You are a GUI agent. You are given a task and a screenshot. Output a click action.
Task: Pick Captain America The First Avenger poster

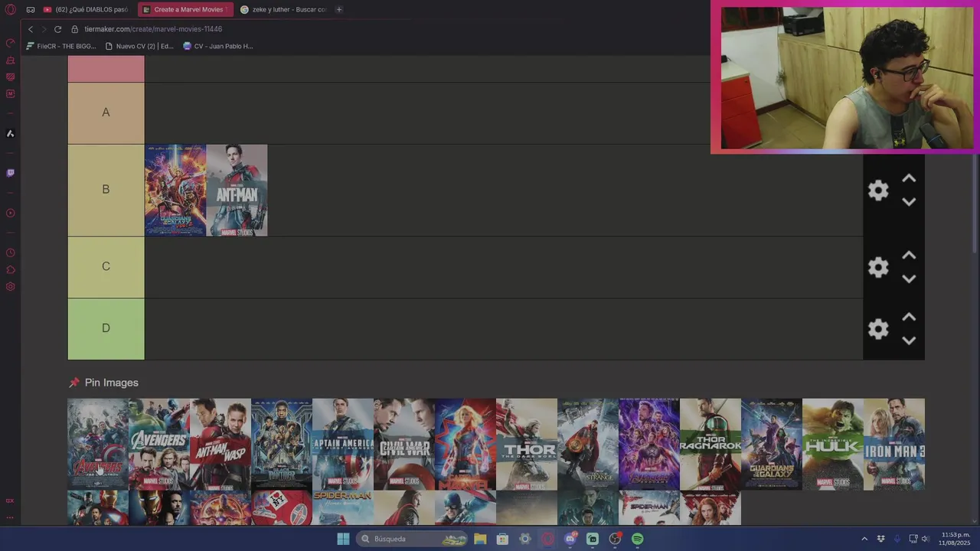tap(343, 444)
